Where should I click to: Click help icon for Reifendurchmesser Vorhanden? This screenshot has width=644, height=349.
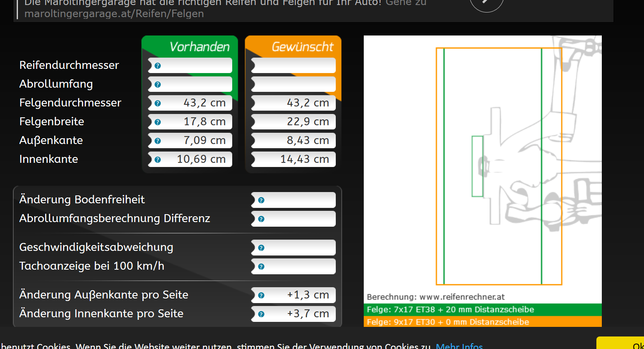click(157, 66)
